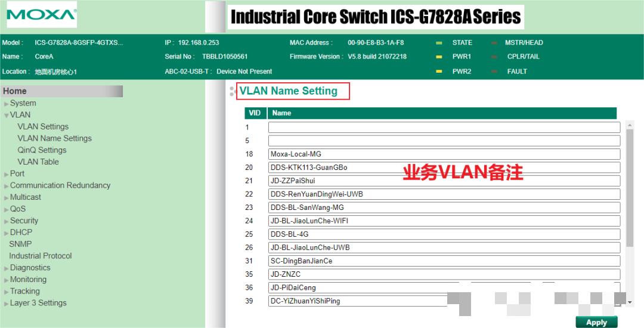
Task: Open the System menu label
Action: [x=23, y=103]
